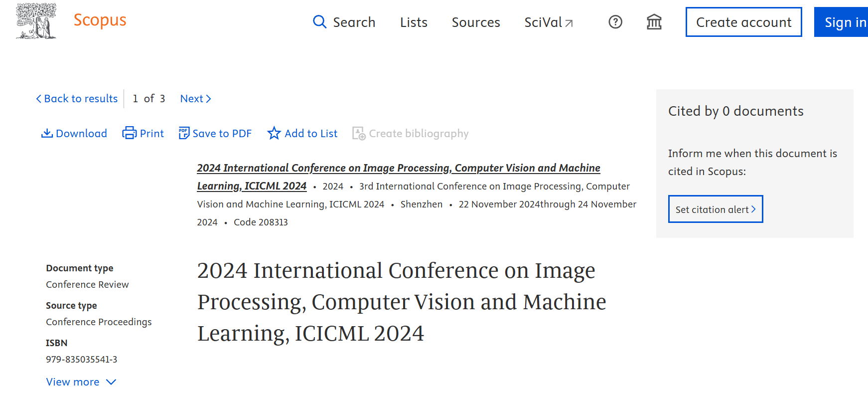Click the Back to results chevron
The image size is (868, 394).
pos(38,99)
